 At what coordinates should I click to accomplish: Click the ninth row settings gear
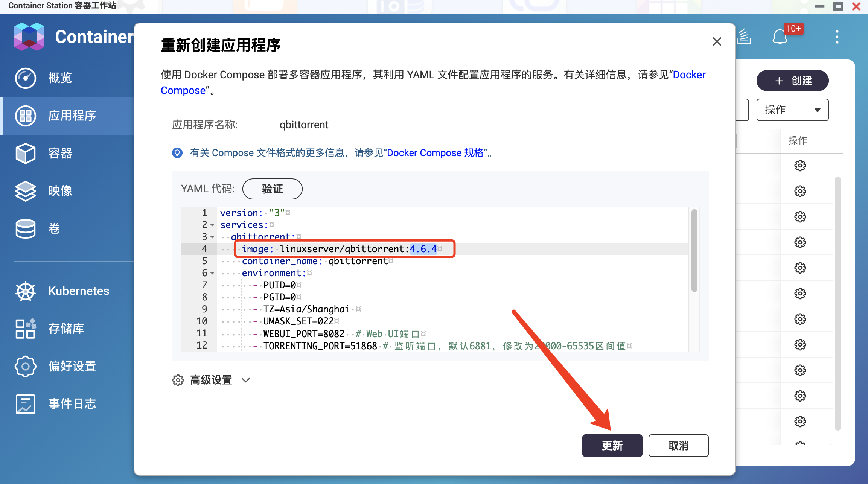click(800, 370)
